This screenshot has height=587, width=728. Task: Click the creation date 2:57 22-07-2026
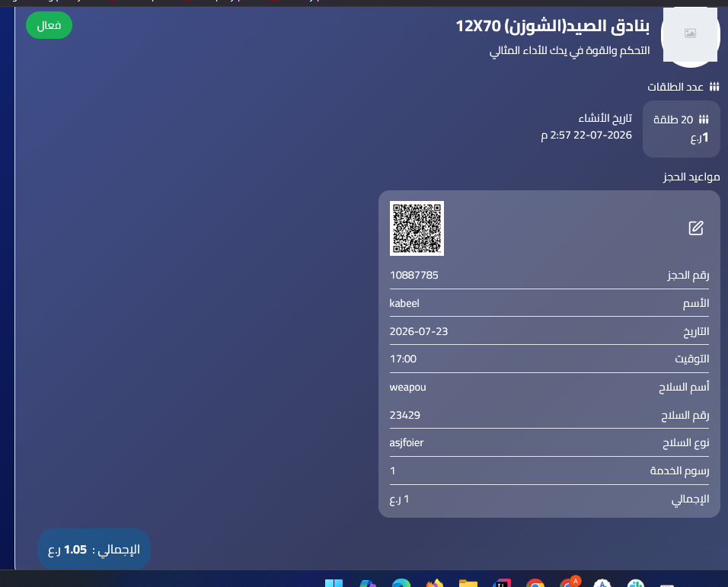586,135
